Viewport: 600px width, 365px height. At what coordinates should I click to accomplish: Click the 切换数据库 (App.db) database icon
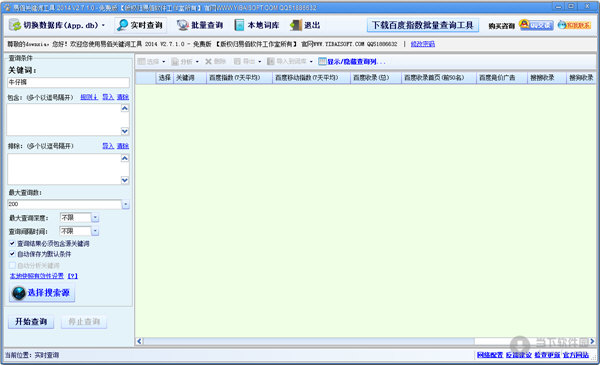(15, 25)
